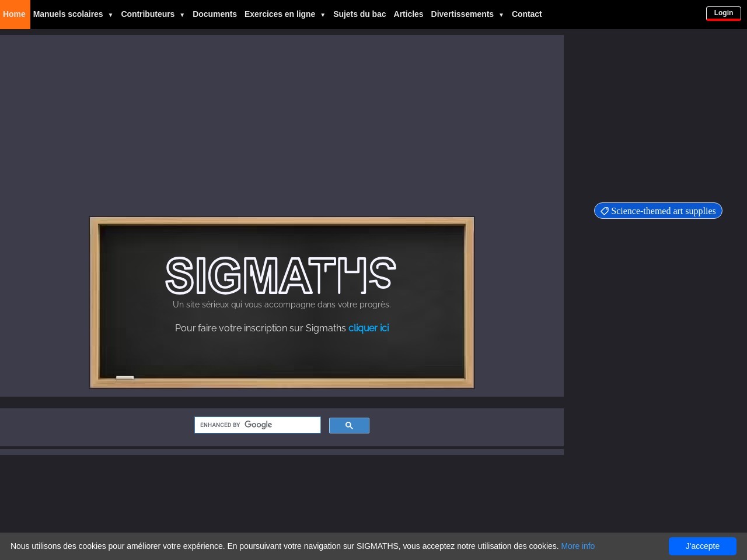Open the Contact page

[x=526, y=14]
